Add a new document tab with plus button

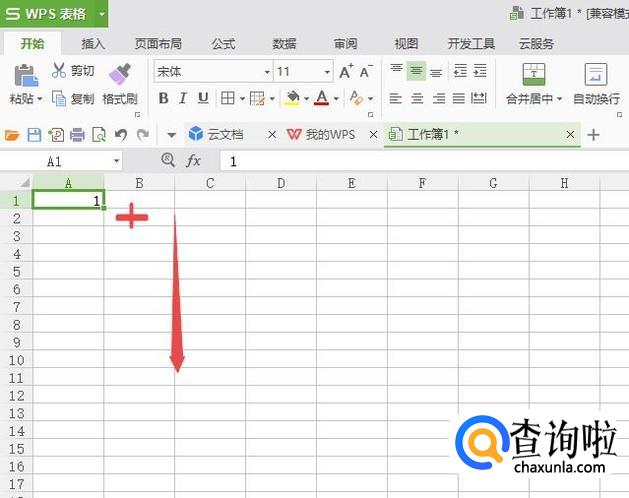tap(593, 135)
